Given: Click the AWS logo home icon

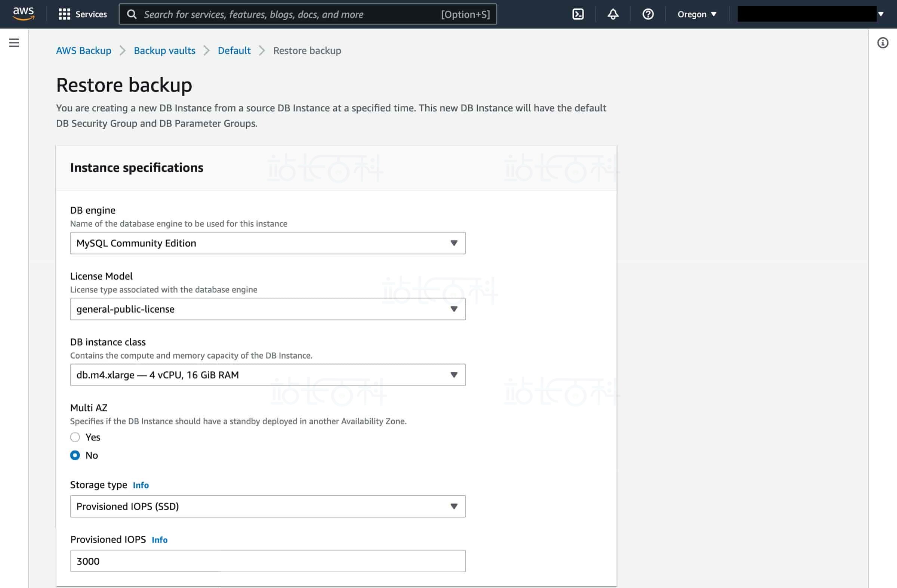Looking at the screenshot, I should [x=24, y=14].
